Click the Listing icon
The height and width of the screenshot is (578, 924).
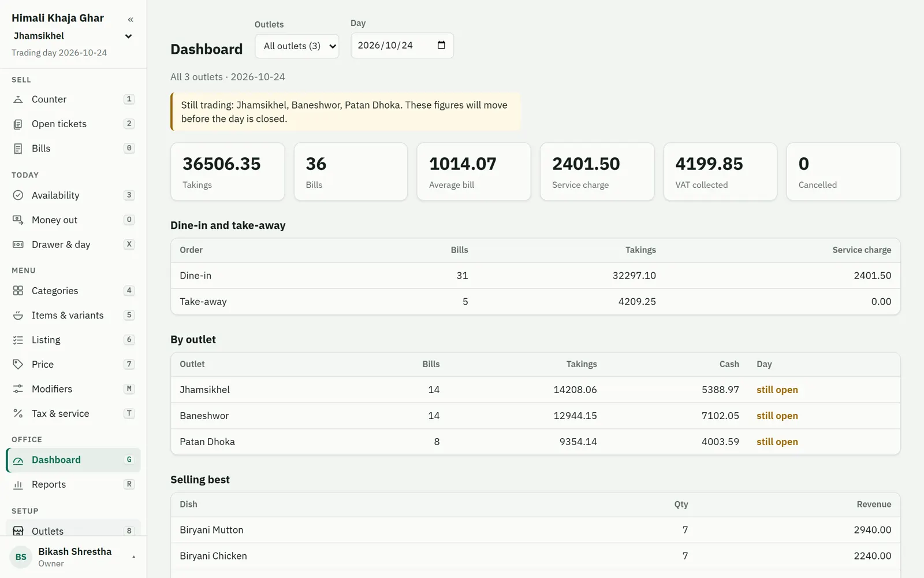(18, 340)
